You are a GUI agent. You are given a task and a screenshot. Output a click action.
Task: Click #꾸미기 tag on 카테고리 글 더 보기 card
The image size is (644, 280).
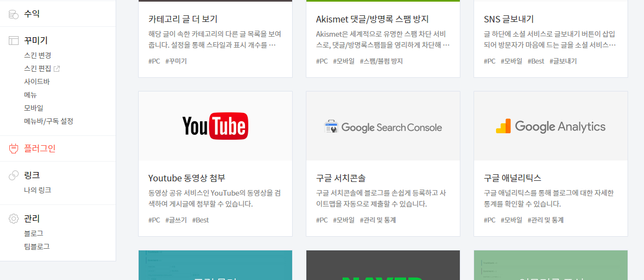click(176, 61)
